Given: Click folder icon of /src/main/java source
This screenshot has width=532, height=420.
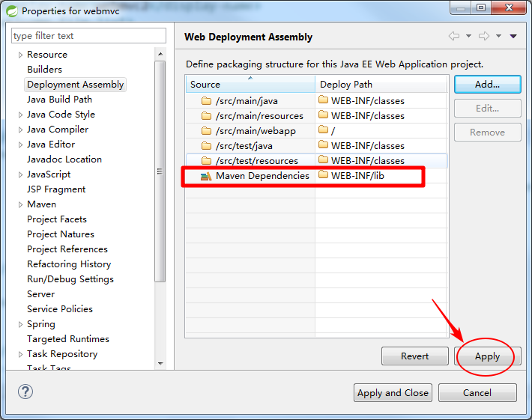Looking at the screenshot, I should (206, 101).
